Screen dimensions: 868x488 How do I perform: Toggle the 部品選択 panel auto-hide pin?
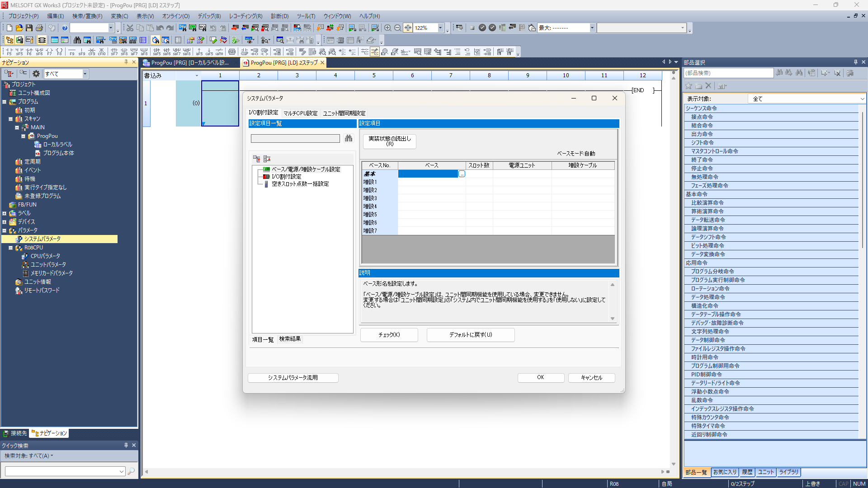[x=855, y=62]
